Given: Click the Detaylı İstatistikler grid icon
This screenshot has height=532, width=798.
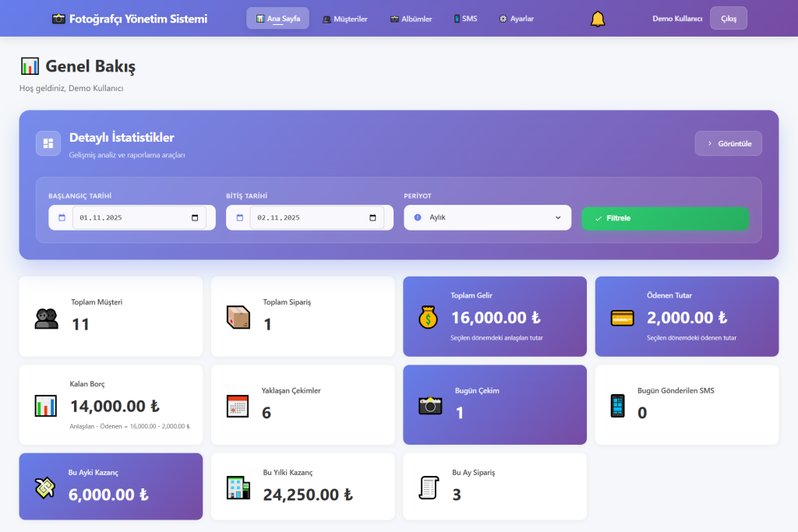Looking at the screenshot, I should pos(48,143).
